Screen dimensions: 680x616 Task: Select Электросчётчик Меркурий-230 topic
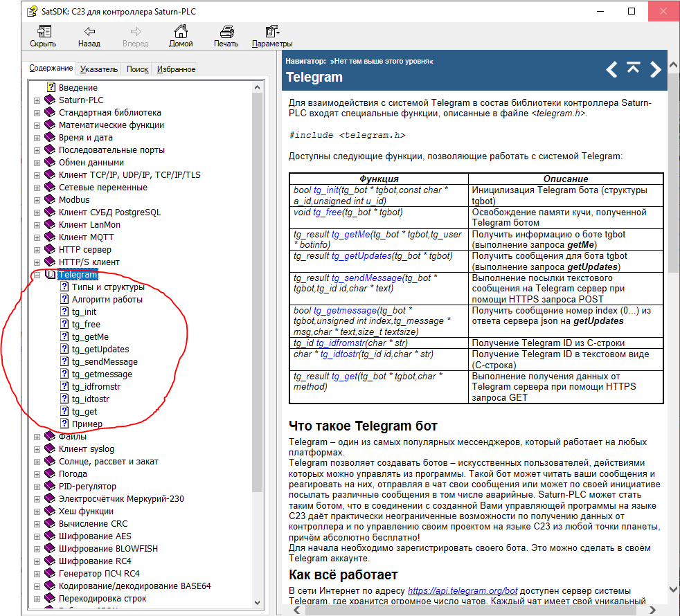click(x=121, y=498)
